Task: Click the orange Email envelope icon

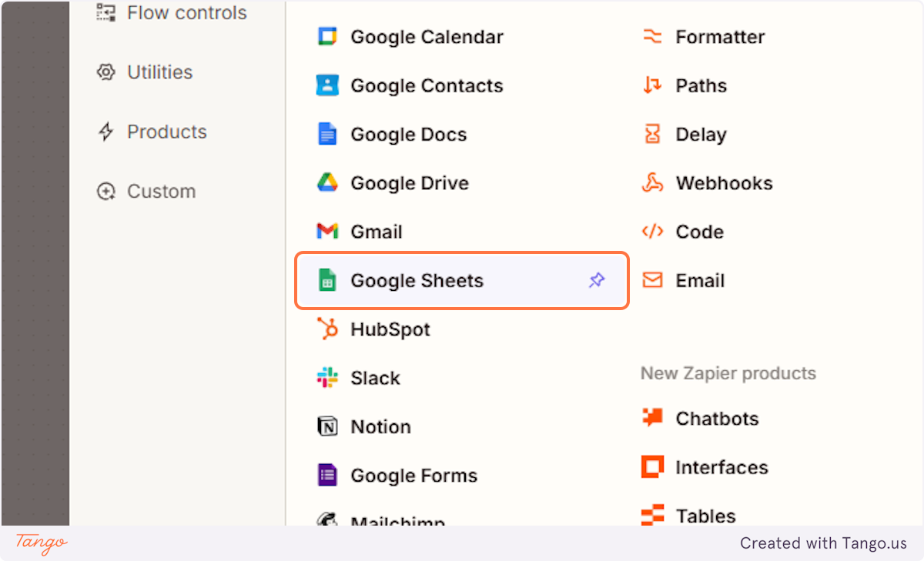Action: coord(652,281)
